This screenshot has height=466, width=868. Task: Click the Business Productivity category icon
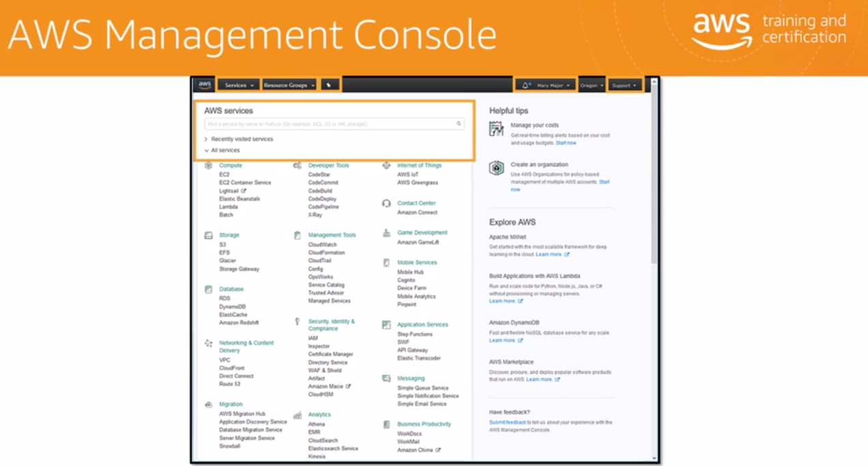pyautogui.click(x=386, y=424)
